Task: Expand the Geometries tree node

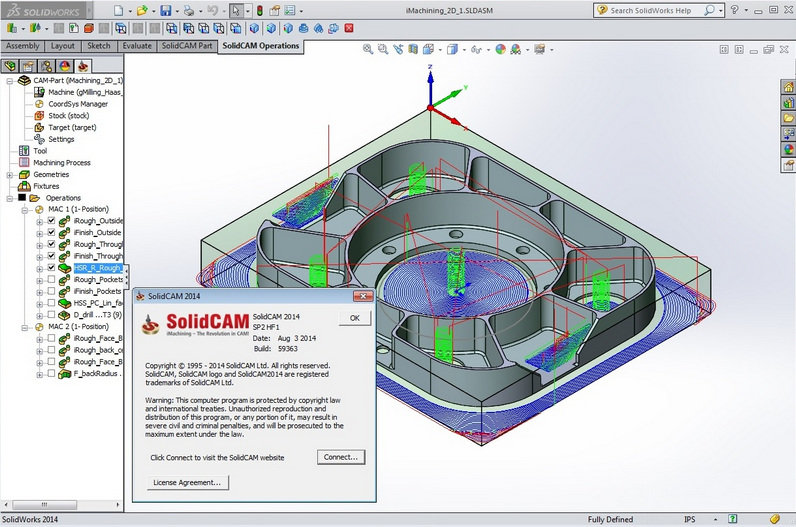Action: 9,174
